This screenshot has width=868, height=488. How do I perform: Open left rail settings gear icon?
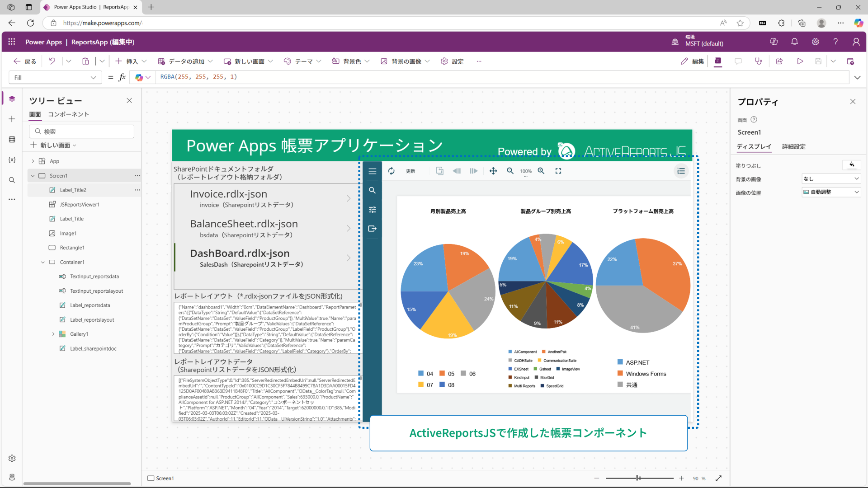[x=12, y=458]
